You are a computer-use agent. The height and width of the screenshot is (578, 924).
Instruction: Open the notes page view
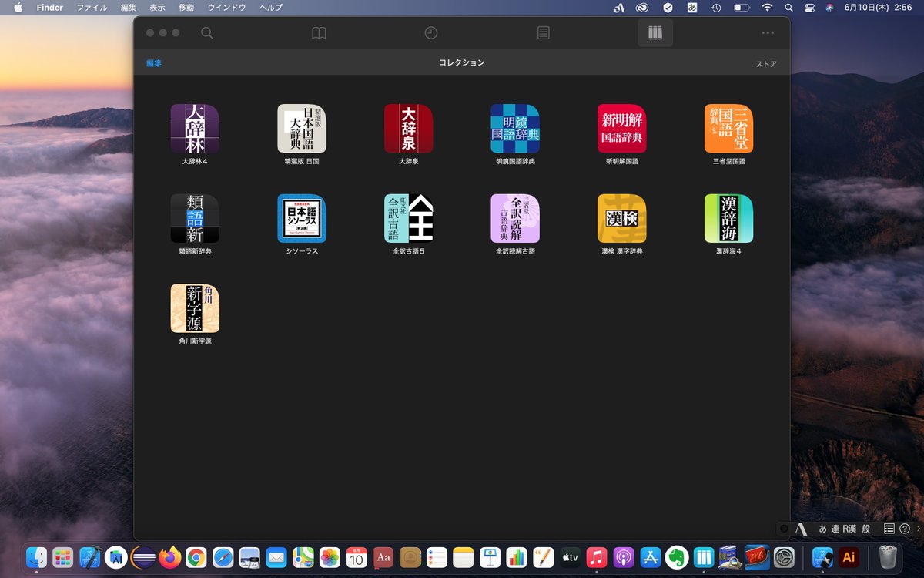point(544,33)
